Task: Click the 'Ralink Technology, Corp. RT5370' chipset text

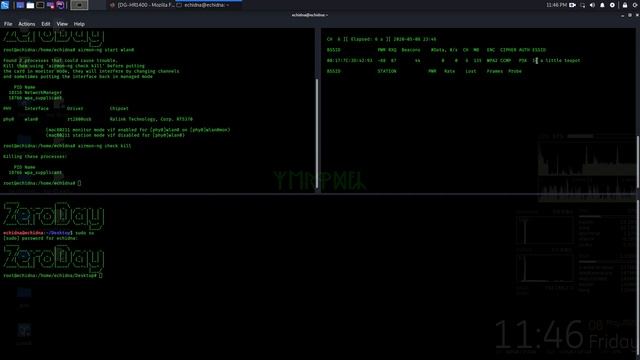Action: [151, 119]
